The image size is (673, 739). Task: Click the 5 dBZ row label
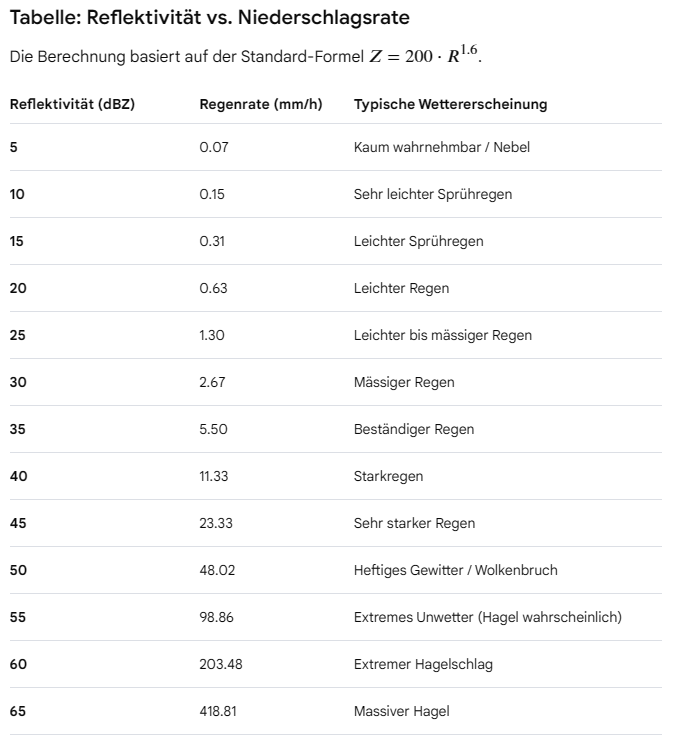click(14, 147)
